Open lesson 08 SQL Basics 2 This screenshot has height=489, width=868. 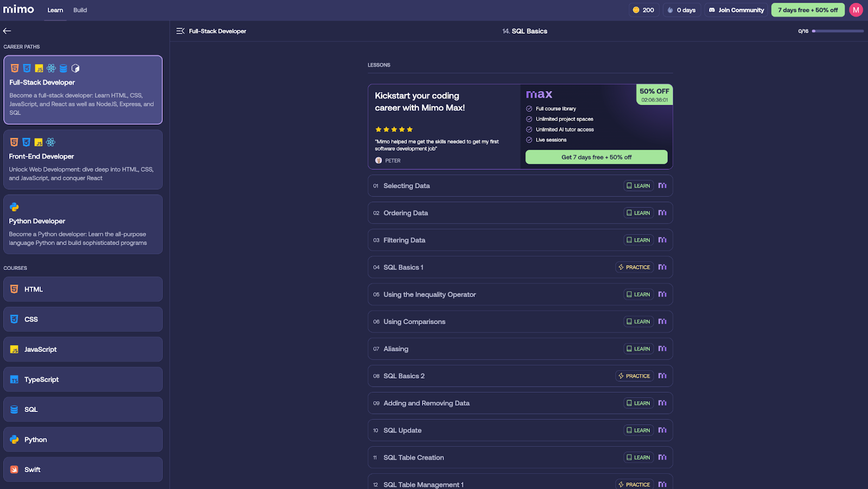[520, 376]
